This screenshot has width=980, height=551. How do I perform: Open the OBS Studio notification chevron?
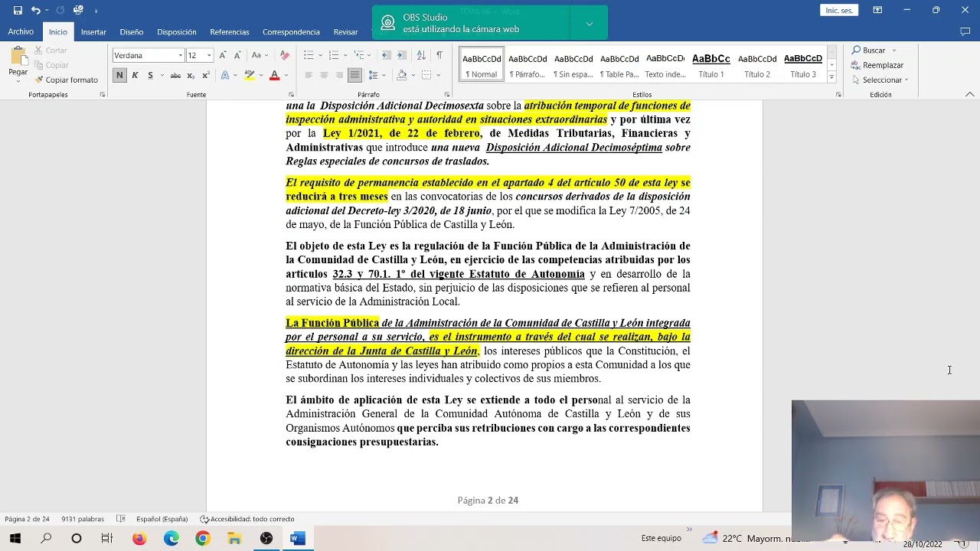tap(588, 23)
